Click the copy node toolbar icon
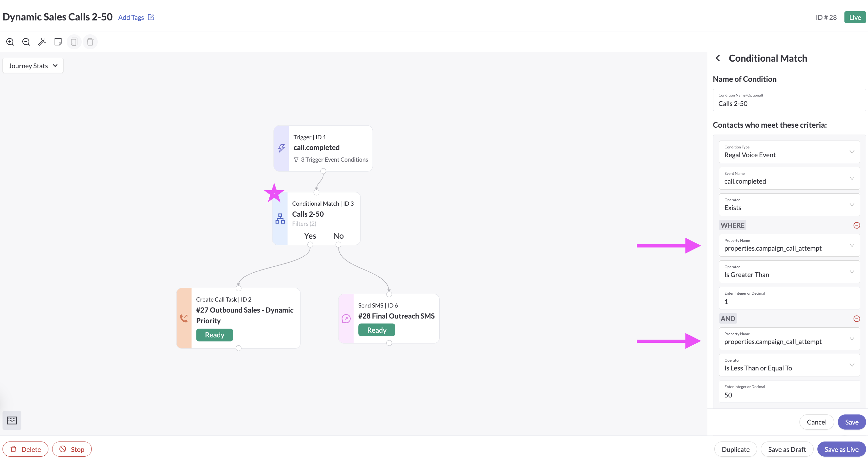This screenshot has height=461, width=868. tap(74, 42)
